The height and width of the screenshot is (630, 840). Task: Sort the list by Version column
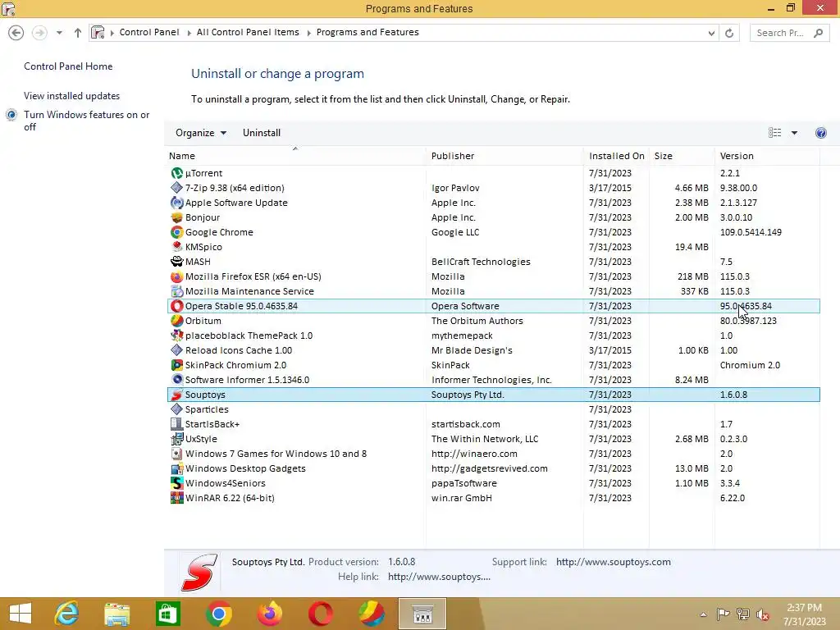767,156
